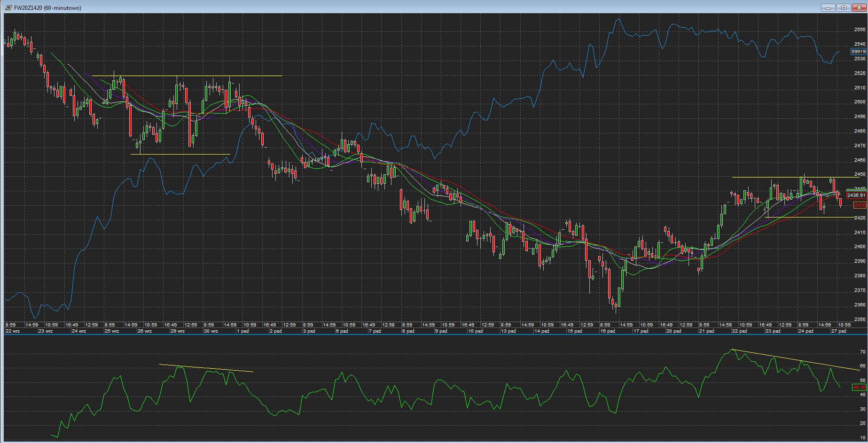Click the 16 paź date label

click(x=607, y=331)
